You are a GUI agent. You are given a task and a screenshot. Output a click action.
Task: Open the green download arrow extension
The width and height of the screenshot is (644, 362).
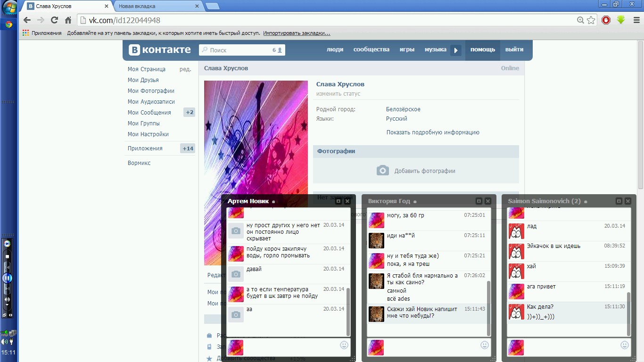click(x=620, y=20)
